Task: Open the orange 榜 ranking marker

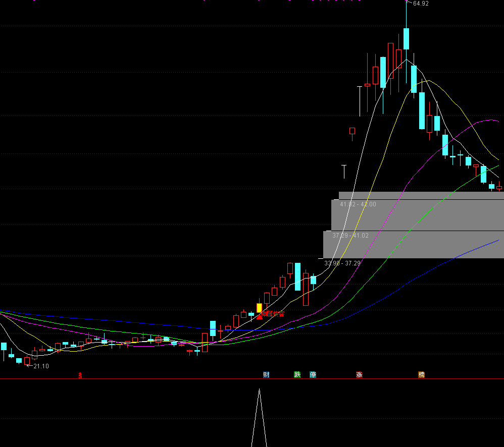Action: pyautogui.click(x=421, y=375)
